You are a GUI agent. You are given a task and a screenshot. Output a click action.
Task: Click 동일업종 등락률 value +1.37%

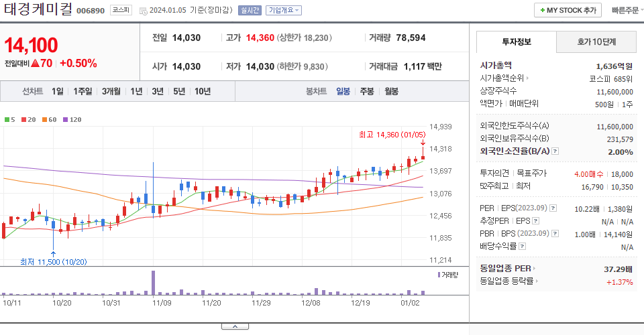pyautogui.click(x=619, y=282)
